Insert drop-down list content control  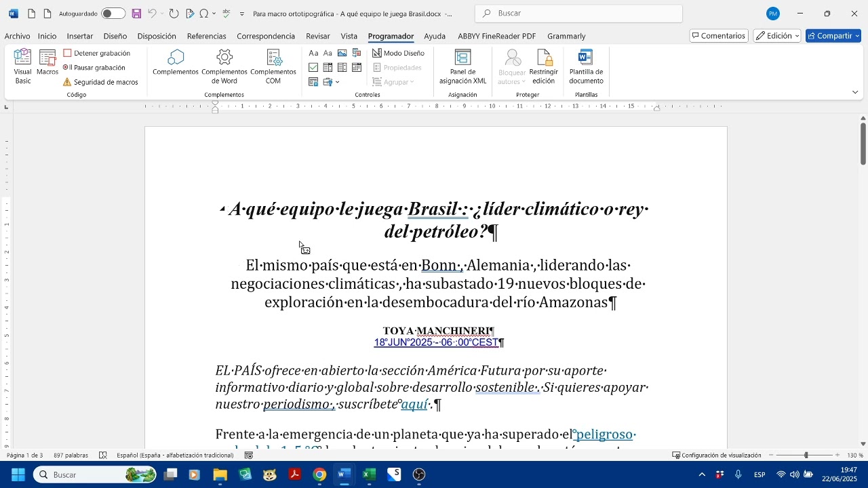(342, 68)
